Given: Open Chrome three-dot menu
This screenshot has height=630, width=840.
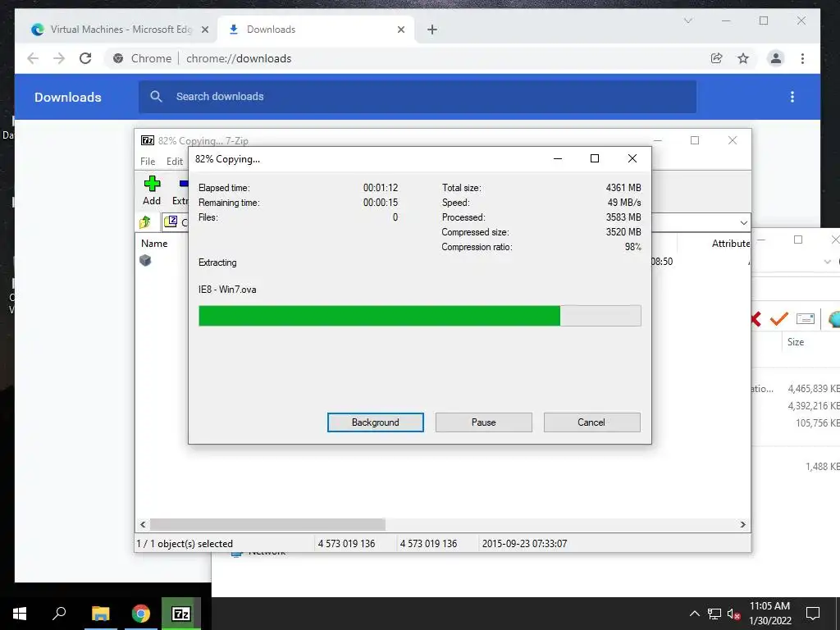Looking at the screenshot, I should point(802,58).
